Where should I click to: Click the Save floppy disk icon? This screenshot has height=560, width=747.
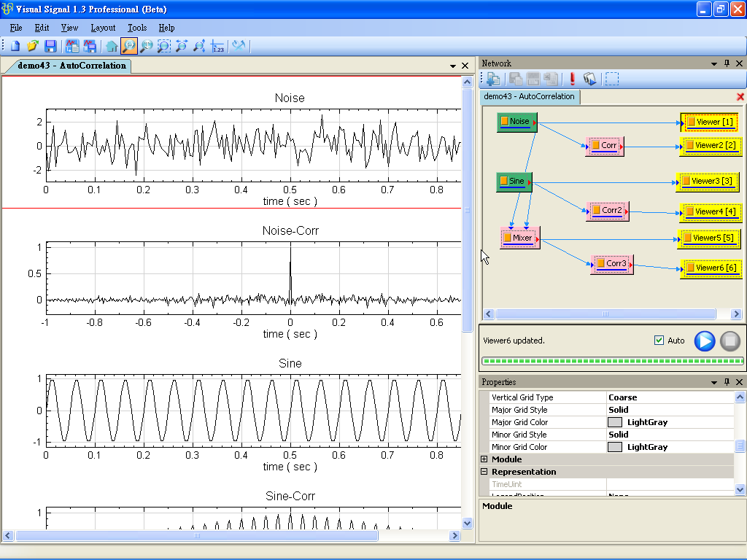point(50,46)
